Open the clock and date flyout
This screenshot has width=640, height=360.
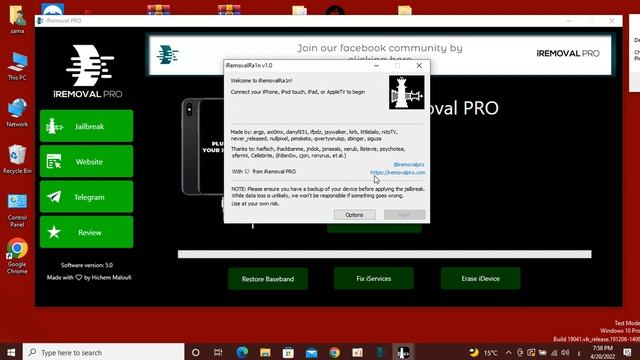(x=602, y=352)
